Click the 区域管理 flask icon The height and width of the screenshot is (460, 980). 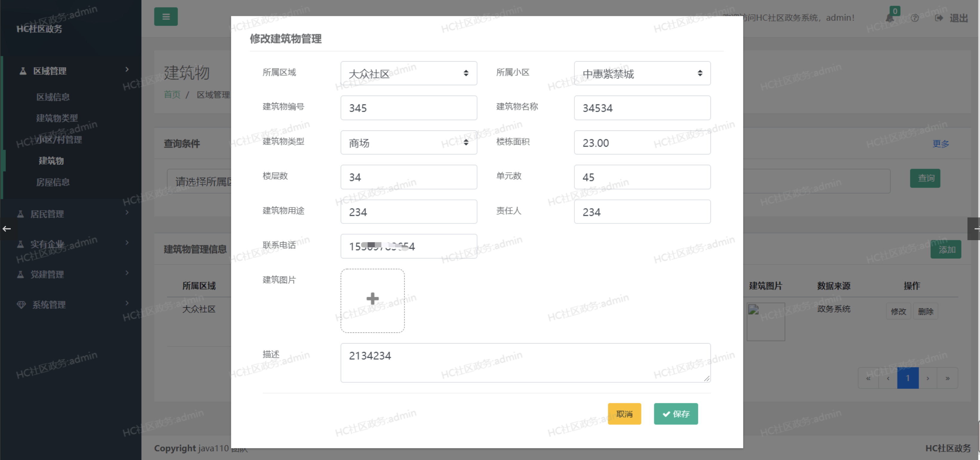(23, 71)
